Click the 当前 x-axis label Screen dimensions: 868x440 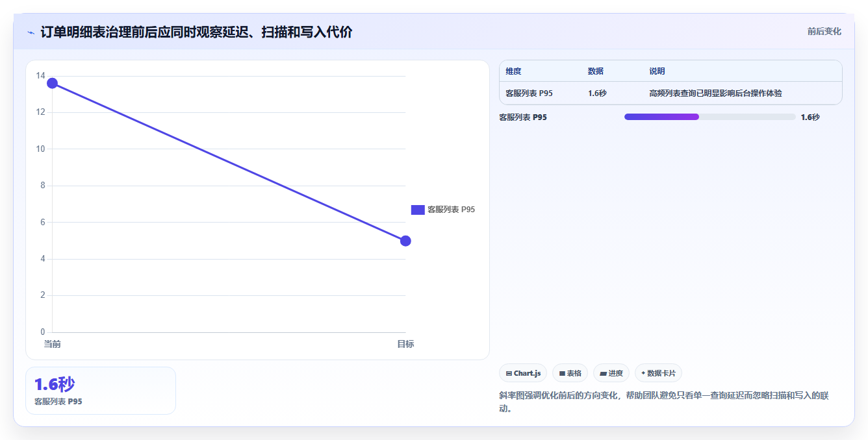tap(52, 344)
